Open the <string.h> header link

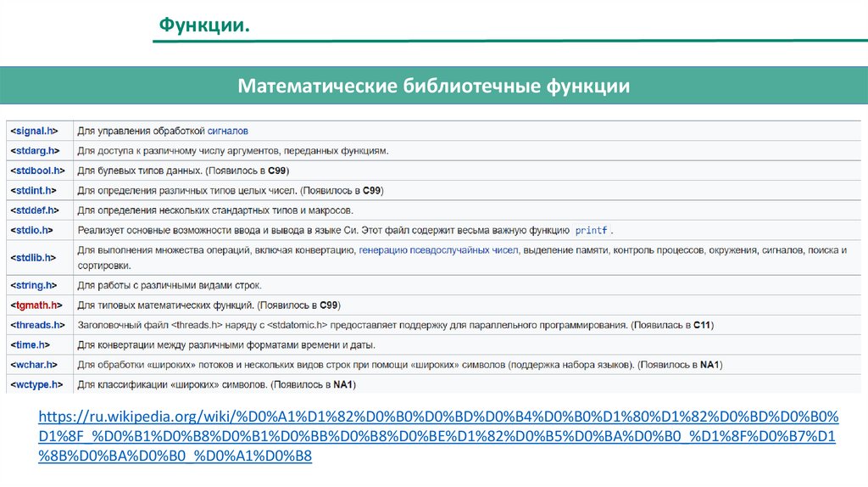tap(34, 285)
